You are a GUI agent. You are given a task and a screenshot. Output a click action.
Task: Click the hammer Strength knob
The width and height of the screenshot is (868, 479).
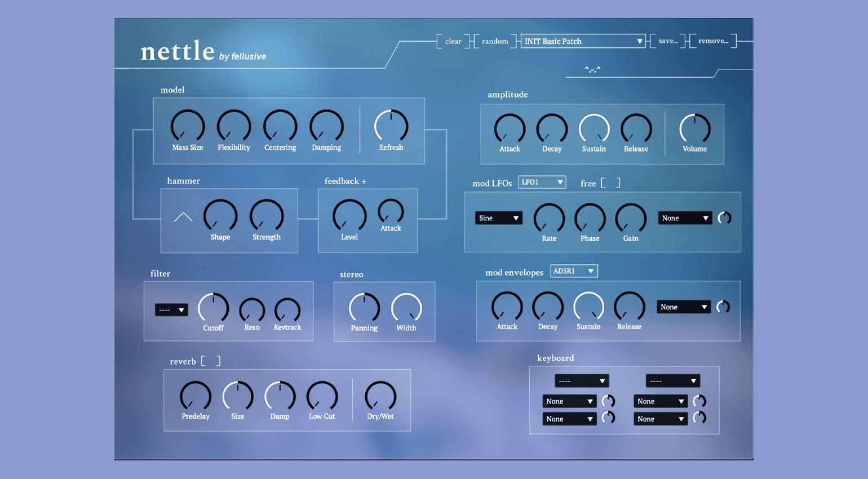tap(267, 215)
